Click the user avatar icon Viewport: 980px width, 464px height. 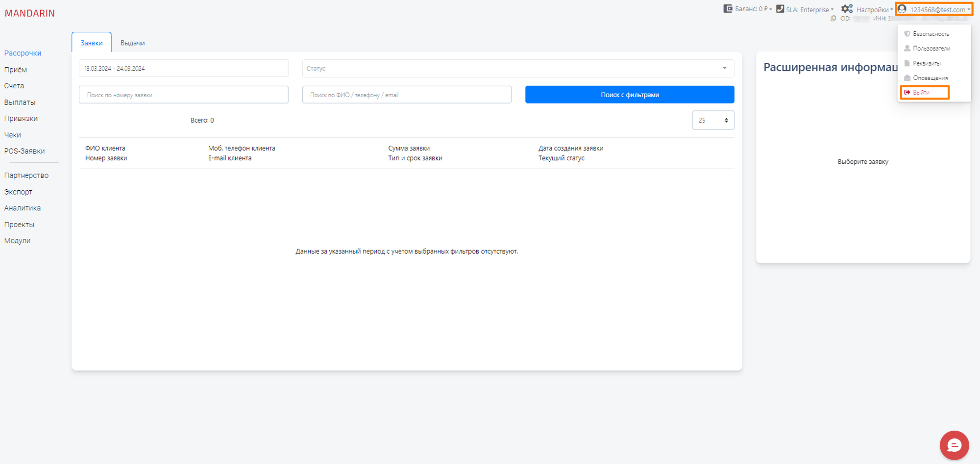[x=902, y=9]
